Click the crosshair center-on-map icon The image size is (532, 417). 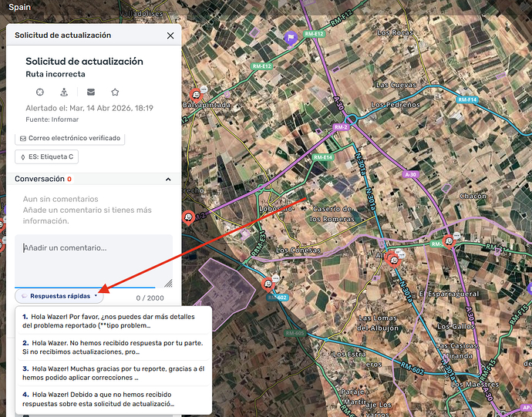(x=40, y=92)
